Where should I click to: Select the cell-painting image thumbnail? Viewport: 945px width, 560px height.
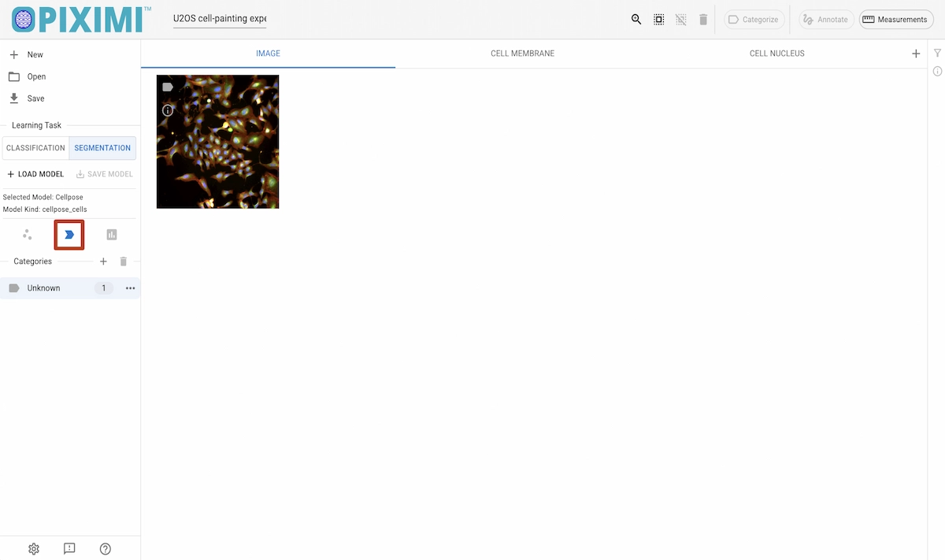[x=218, y=142]
